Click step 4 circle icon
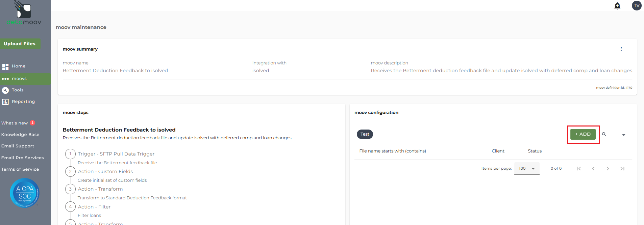This screenshot has height=225, width=644. point(70,207)
